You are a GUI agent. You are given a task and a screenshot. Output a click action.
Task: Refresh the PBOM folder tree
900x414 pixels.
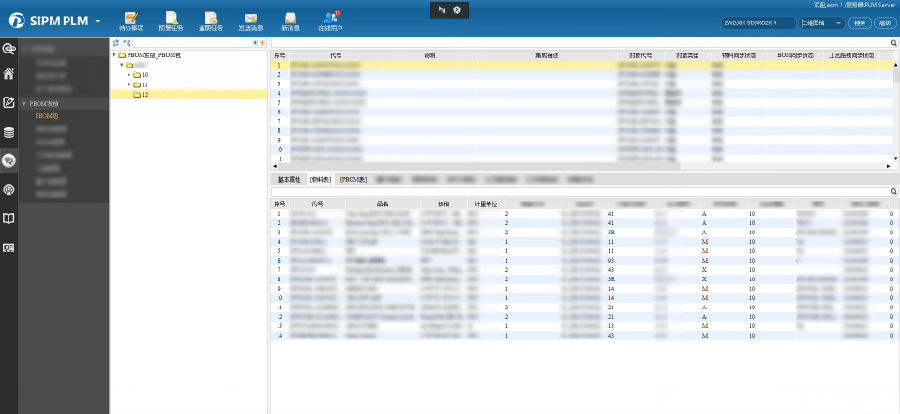coord(115,43)
